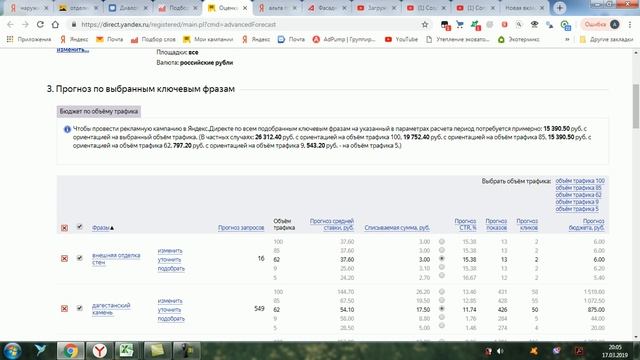The width and height of the screenshot is (640, 360).
Task: Select объём трафика 100 link
Action: [x=580, y=181]
